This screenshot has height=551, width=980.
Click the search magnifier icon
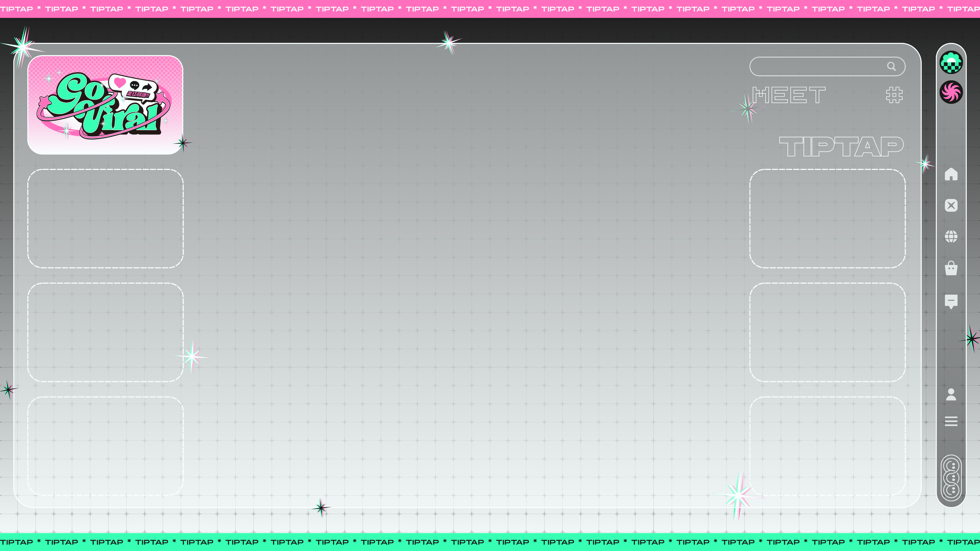[x=891, y=67]
